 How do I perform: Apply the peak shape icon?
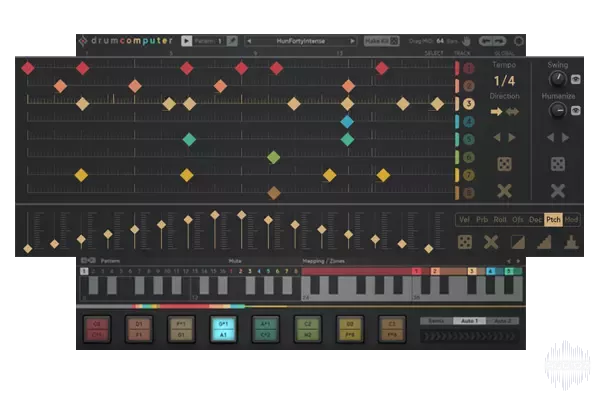tap(571, 242)
